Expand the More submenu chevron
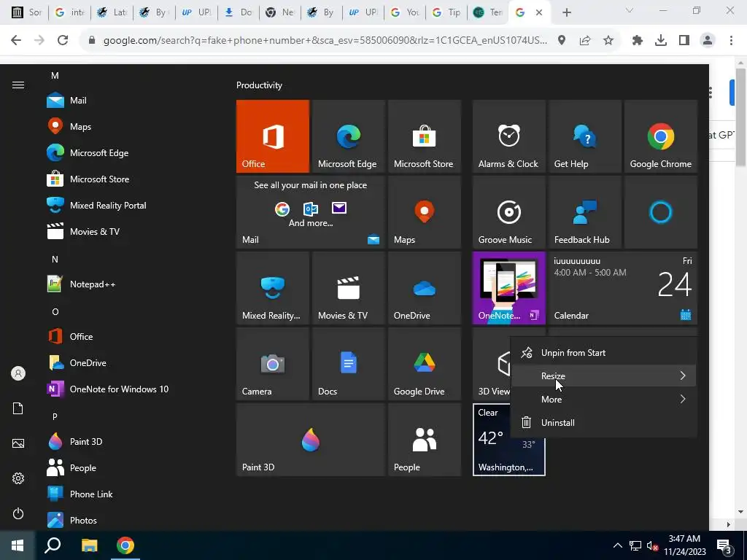 [683, 399]
